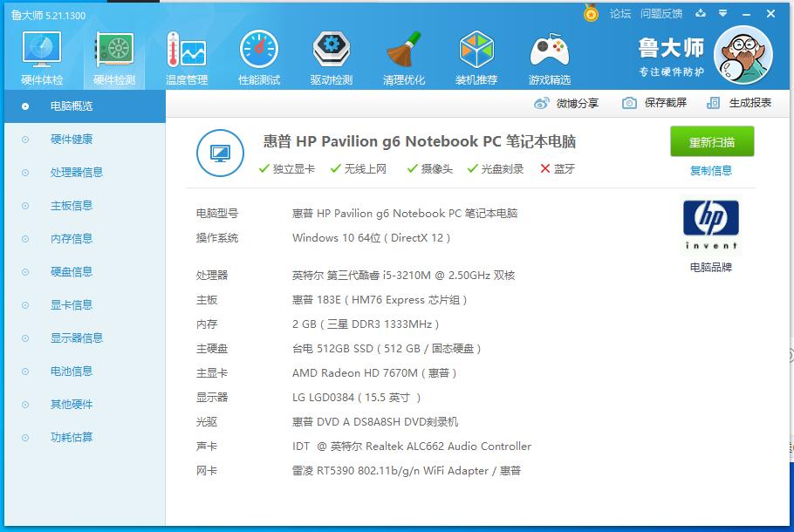This screenshot has height=532, width=794.
Task: Launch the 性能测试 benchmark tool
Action: tap(258, 55)
